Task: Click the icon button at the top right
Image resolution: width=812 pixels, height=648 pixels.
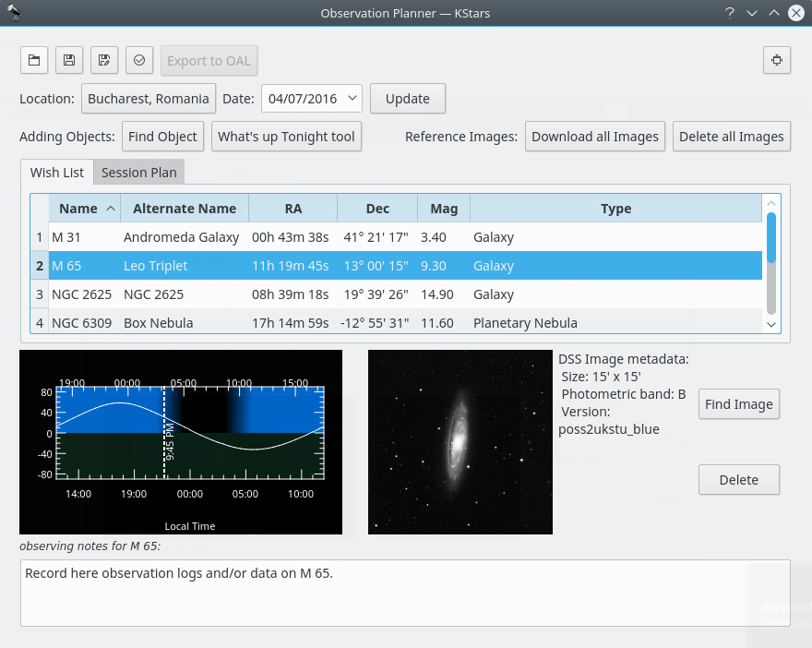Action: [777, 61]
